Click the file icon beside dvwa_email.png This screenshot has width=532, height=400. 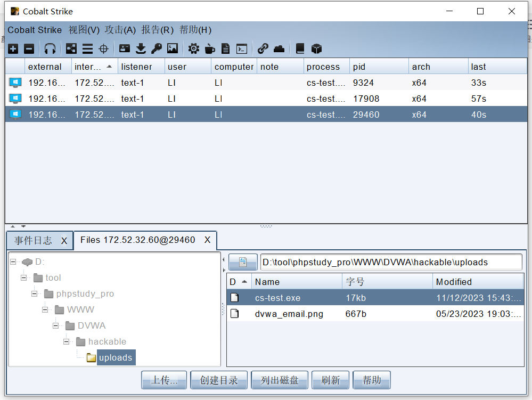point(234,314)
